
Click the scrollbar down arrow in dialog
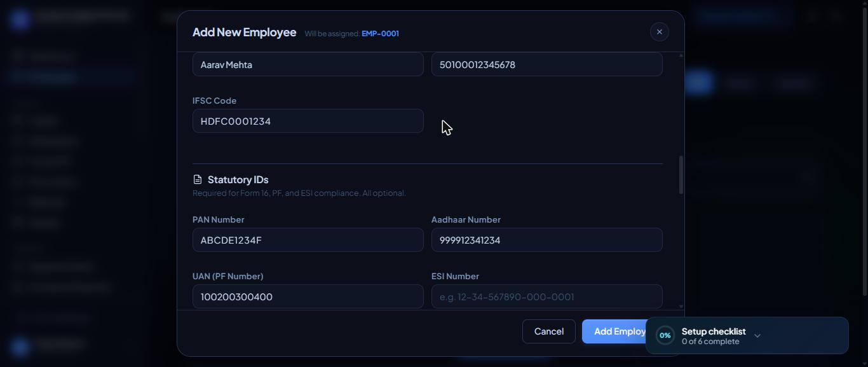point(681,307)
